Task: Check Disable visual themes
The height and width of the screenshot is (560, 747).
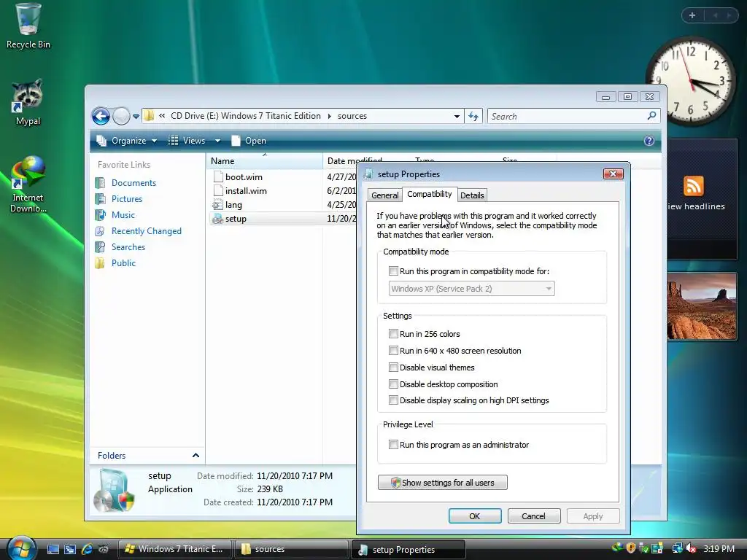Action: [x=393, y=367]
